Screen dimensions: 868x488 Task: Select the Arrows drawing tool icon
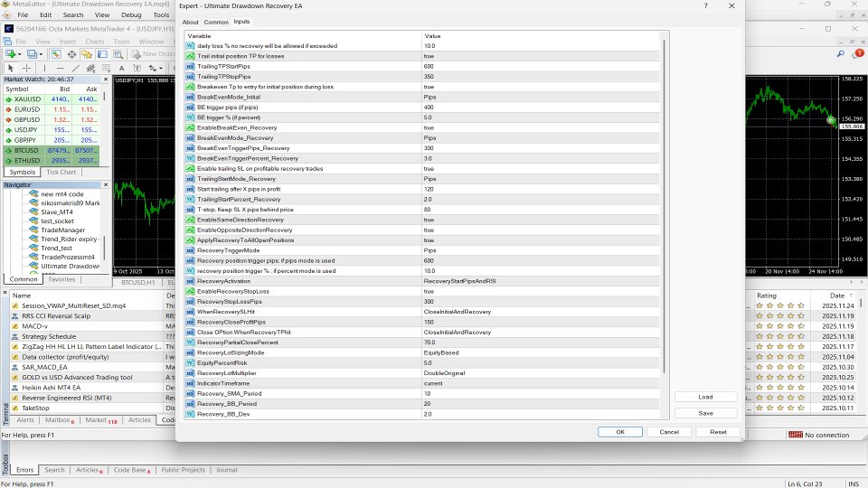click(x=152, y=68)
